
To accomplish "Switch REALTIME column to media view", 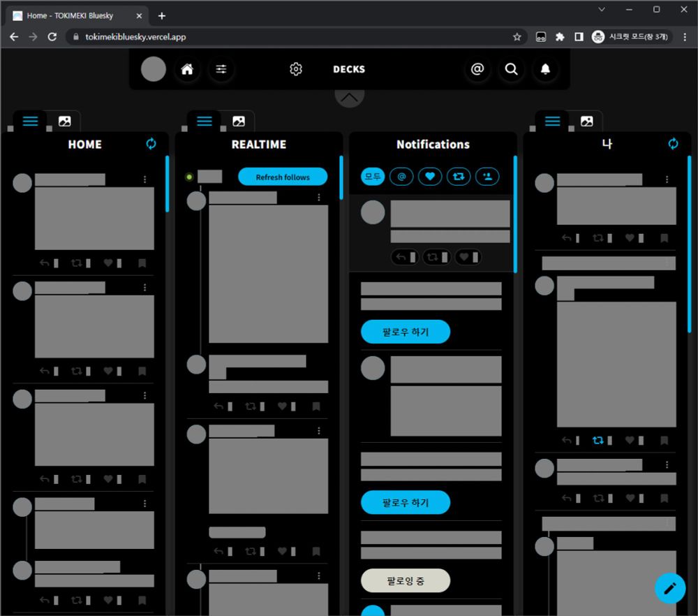I will (x=239, y=121).
